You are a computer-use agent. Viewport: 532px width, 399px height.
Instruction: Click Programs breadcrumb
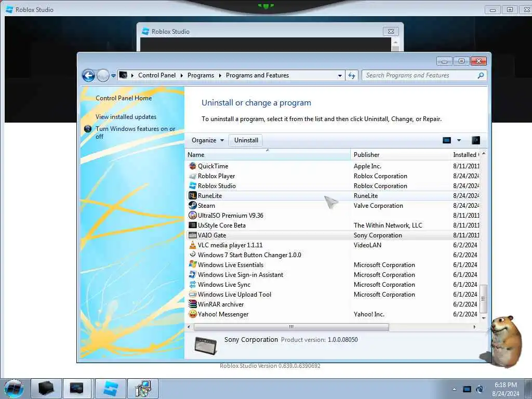(x=201, y=75)
